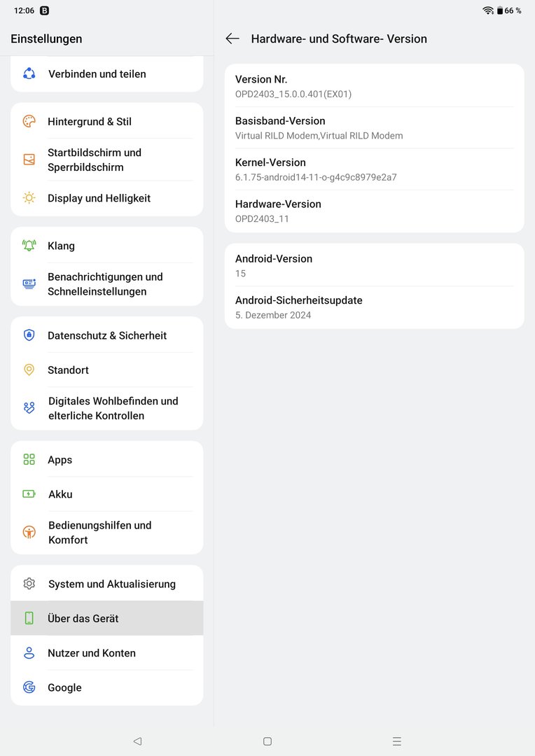The height and width of the screenshot is (756, 535).
Task: Open Verbinden und teilen settings
Action: click(x=106, y=74)
